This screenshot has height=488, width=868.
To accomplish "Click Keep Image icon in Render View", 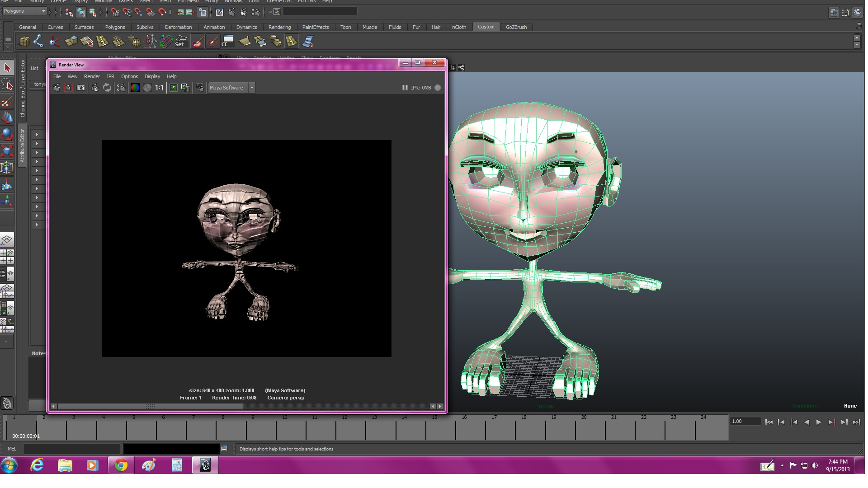I will coord(173,88).
